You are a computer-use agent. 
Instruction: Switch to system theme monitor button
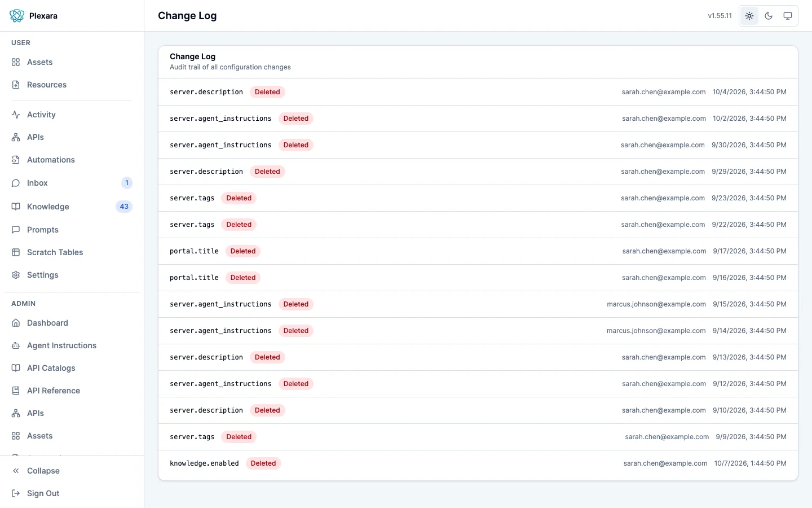pos(788,16)
